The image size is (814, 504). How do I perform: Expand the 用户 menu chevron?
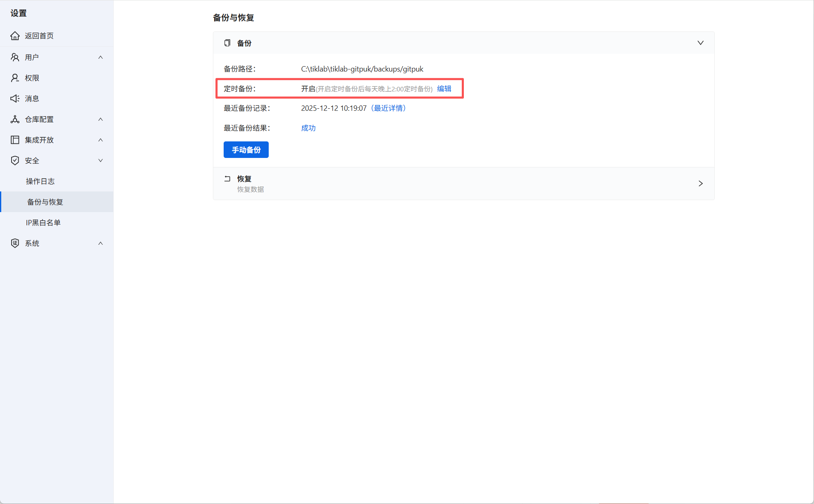click(100, 57)
